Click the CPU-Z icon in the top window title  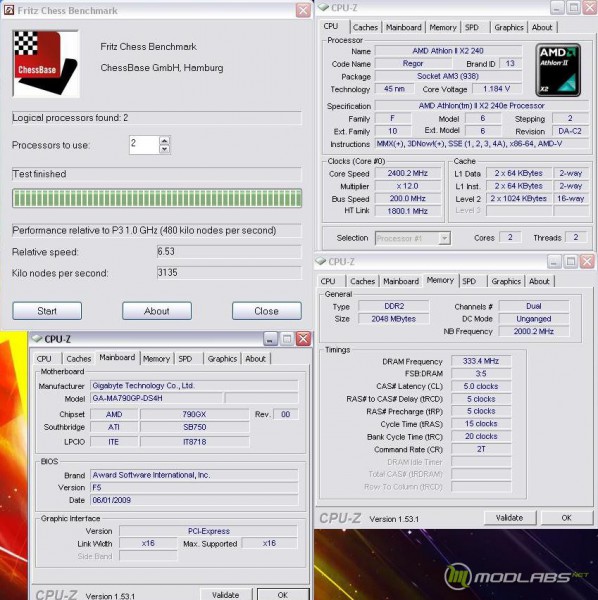click(324, 7)
